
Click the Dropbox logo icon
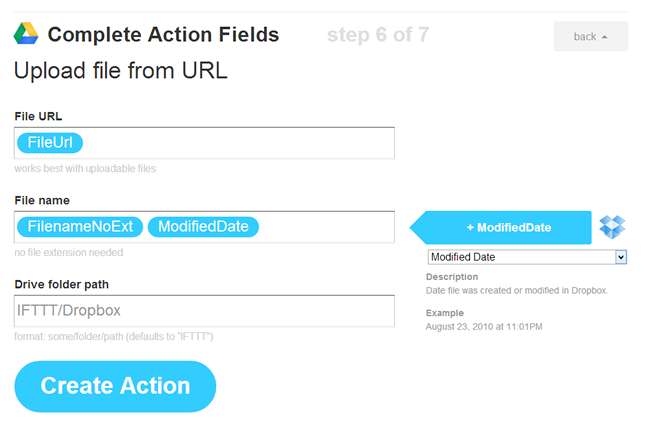click(x=612, y=227)
